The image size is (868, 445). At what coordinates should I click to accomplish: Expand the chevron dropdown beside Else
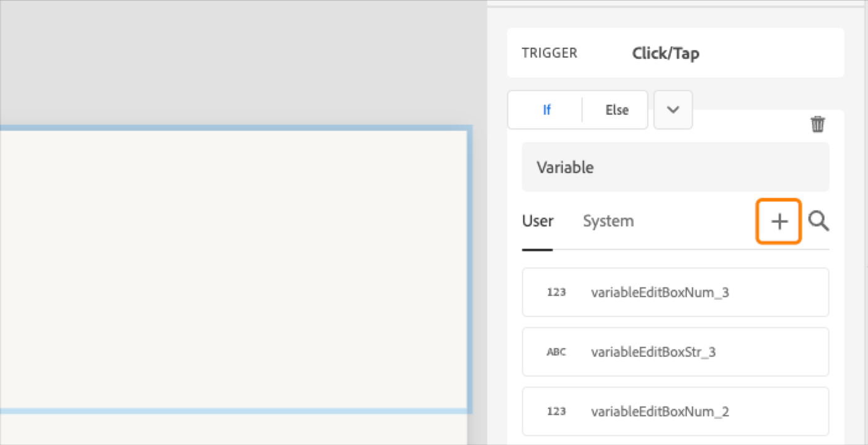pos(673,110)
